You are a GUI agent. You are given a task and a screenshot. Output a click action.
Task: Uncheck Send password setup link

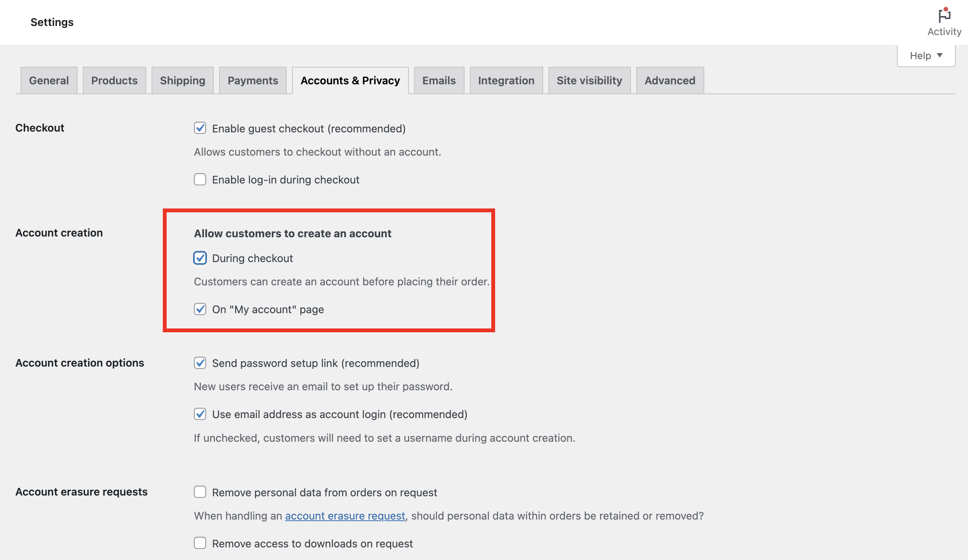200,363
